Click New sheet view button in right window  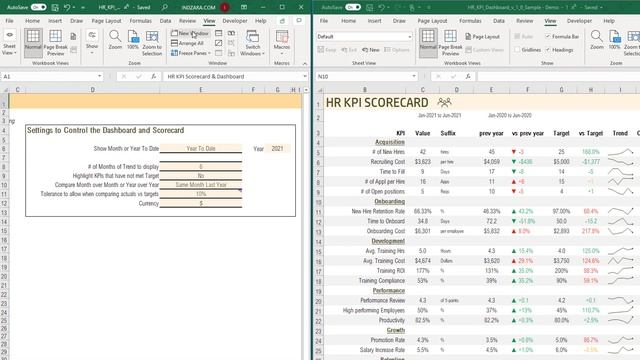pyautogui.click(x=371, y=50)
